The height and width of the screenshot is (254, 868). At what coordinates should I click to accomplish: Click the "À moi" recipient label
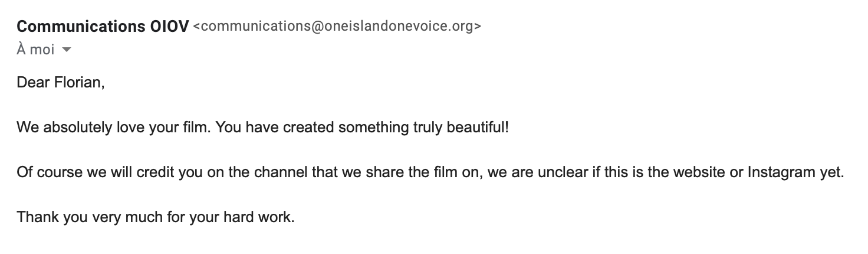coord(35,50)
